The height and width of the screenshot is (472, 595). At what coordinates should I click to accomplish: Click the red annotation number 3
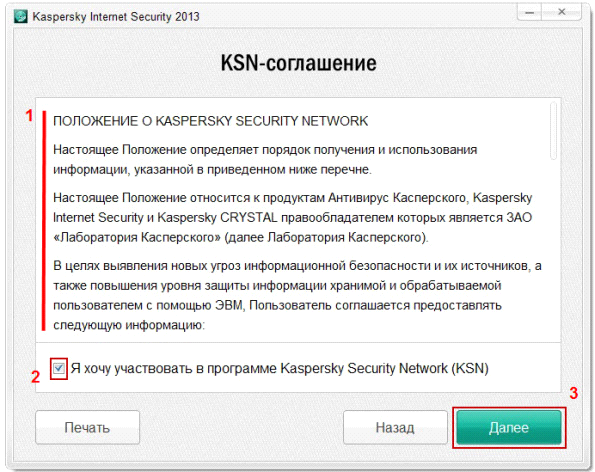point(574,393)
